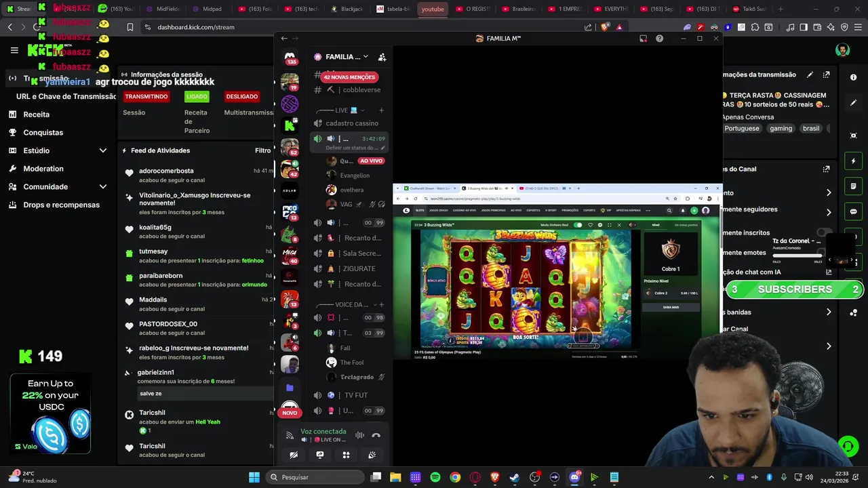The image size is (868, 488).
Task: Expand banned words option chevron
Action: (829, 312)
